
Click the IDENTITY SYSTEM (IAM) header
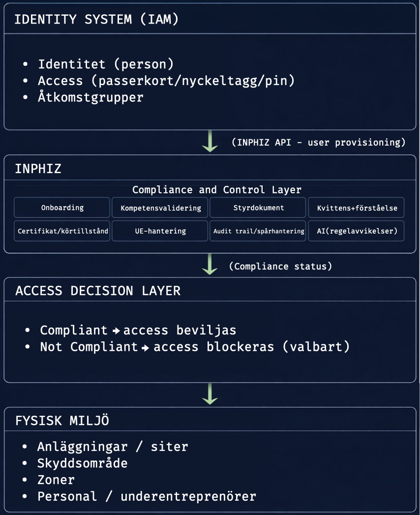pyautogui.click(x=96, y=20)
